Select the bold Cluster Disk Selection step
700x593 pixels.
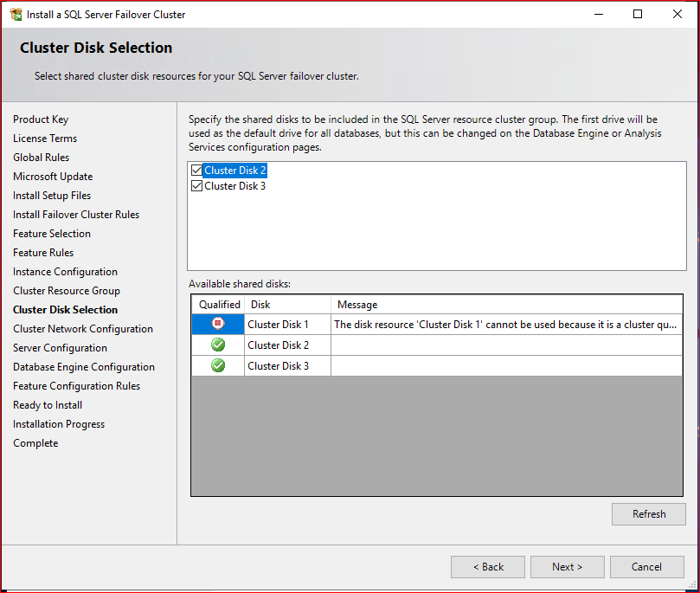tap(65, 310)
